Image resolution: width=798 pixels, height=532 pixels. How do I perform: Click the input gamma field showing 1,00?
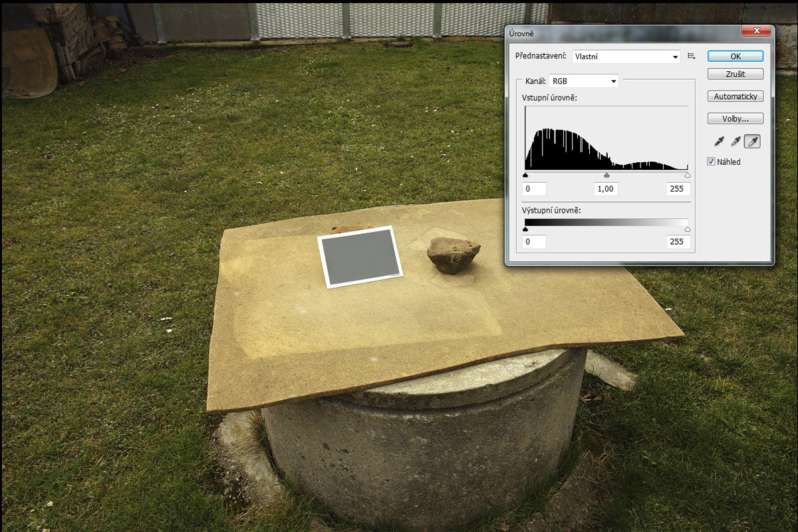pyautogui.click(x=606, y=189)
